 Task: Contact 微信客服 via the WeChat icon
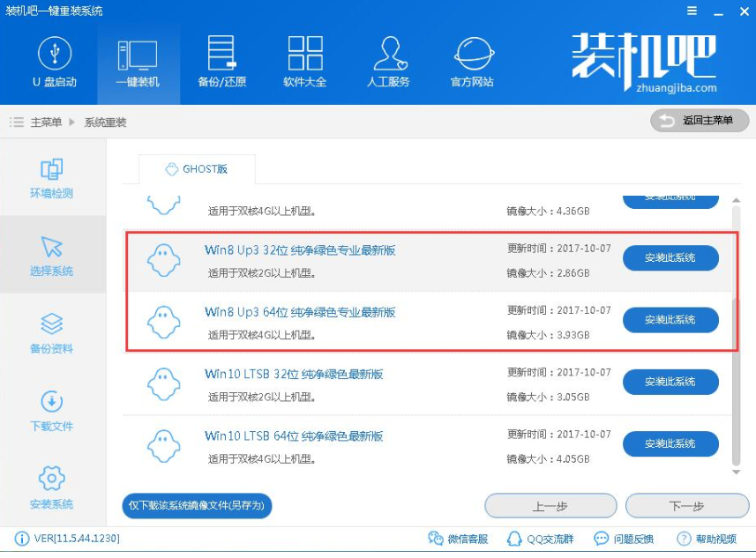(455, 539)
